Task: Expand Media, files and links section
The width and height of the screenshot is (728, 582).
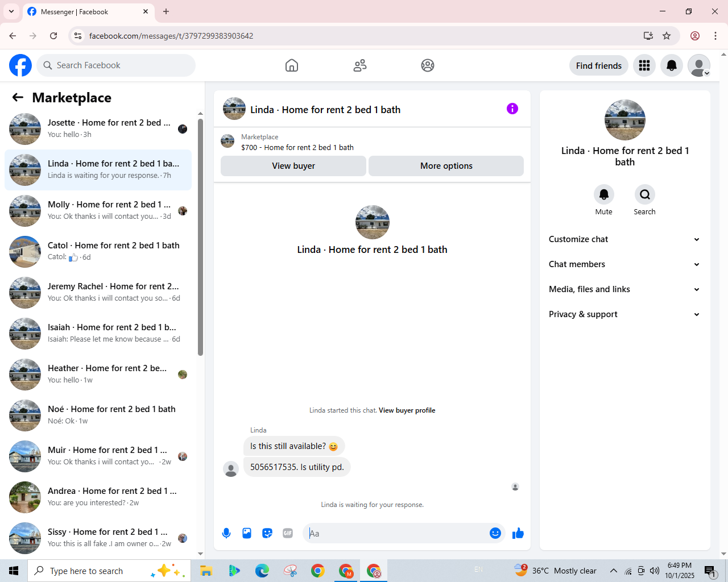Action: 624,289
